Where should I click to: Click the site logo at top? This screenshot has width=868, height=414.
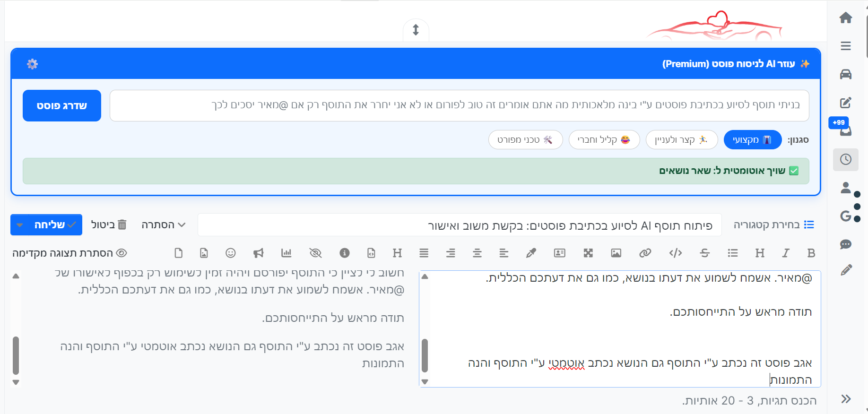(x=714, y=25)
